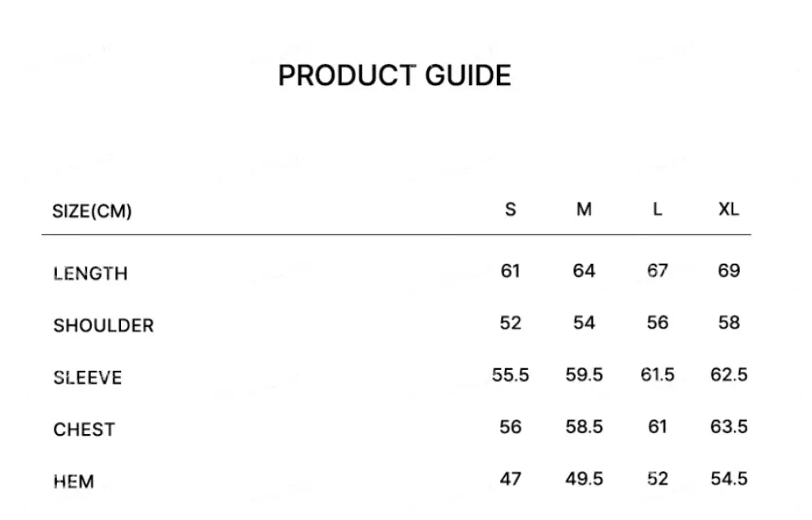The height and width of the screenshot is (520, 812).
Task: Click the XL length value 69
Action: [728, 270]
